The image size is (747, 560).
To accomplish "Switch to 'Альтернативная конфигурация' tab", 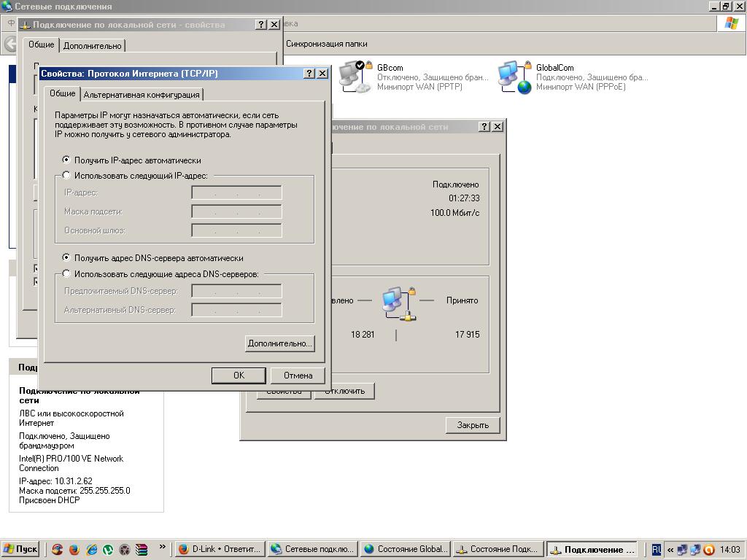I will pos(142,94).
